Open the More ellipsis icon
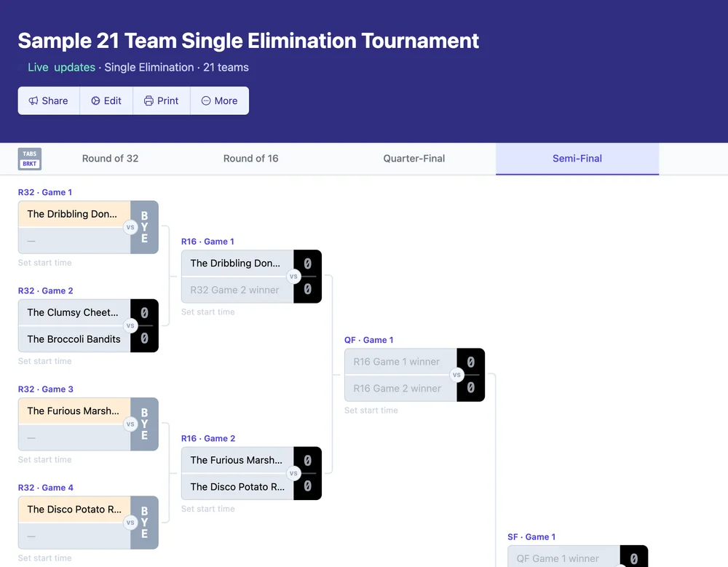Viewport: 728px width, 567px height. pyautogui.click(x=205, y=100)
